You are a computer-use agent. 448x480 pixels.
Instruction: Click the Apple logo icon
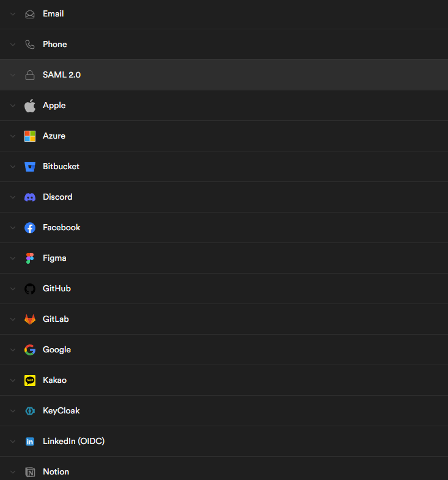point(30,106)
